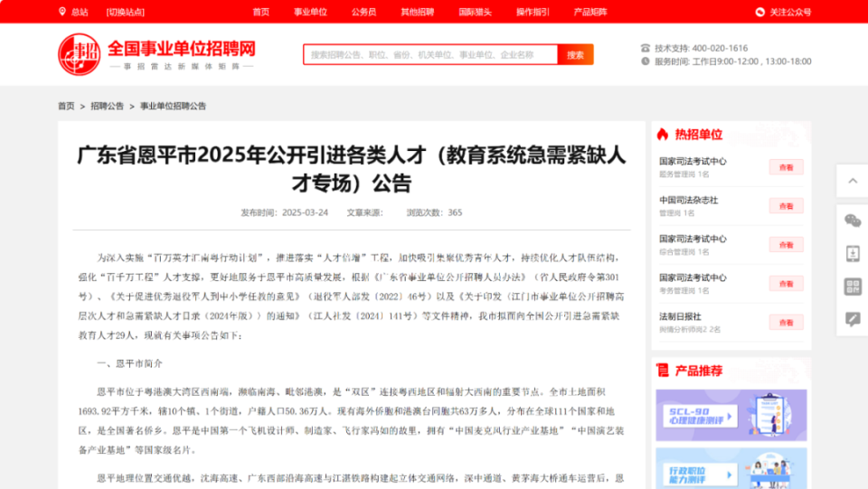This screenshot has height=489, width=868.
Task: Click the location pin icon beside 总站
Action: [x=62, y=12]
